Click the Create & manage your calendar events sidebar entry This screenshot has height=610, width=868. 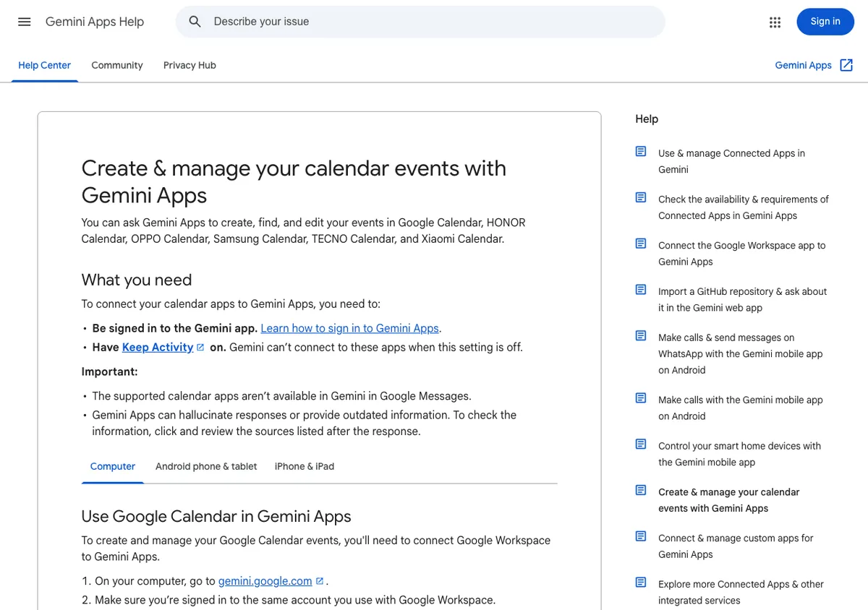point(728,500)
